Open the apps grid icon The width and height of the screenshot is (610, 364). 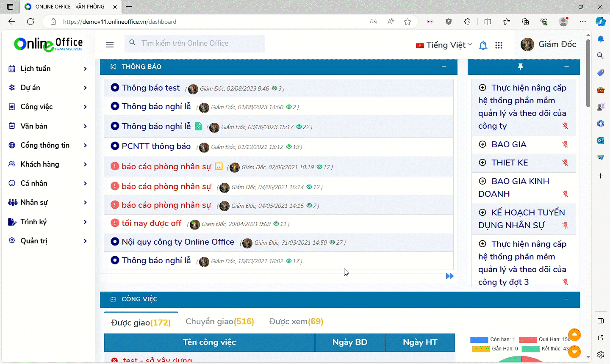pyautogui.click(x=499, y=45)
